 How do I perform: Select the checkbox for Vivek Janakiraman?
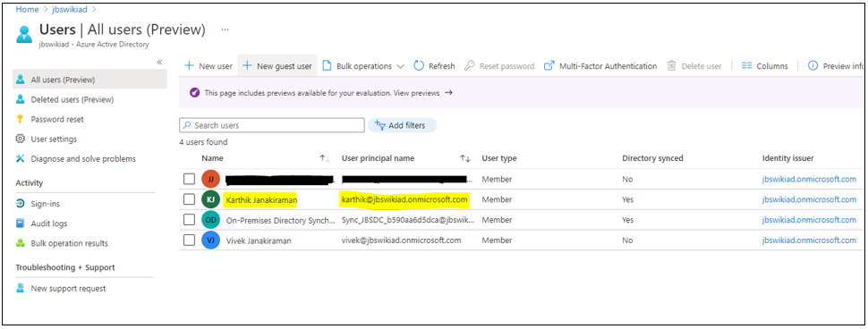(x=190, y=240)
